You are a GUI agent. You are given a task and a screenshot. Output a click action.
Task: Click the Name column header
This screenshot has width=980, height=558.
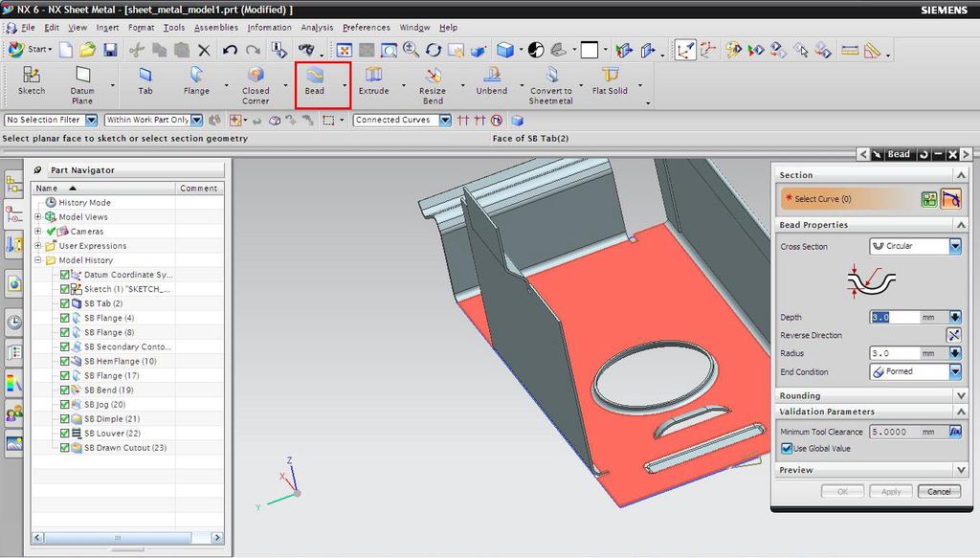click(x=103, y=189)
